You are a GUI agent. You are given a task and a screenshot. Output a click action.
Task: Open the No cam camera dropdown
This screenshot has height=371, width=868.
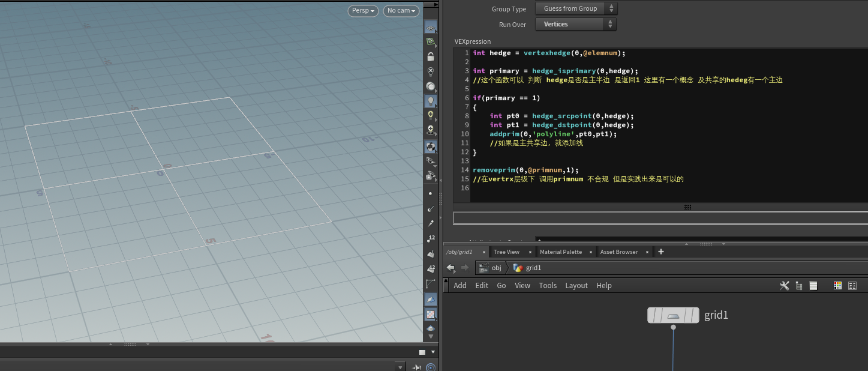(401, 11)
